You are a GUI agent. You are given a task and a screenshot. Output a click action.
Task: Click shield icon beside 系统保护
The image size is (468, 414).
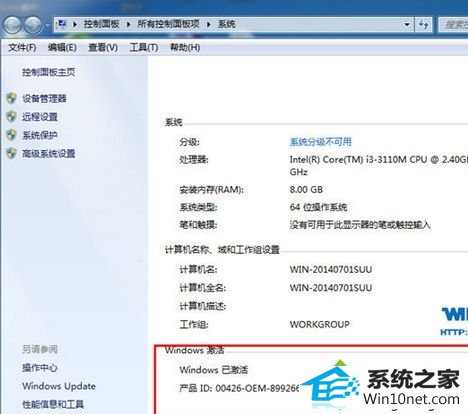[12, 135]
